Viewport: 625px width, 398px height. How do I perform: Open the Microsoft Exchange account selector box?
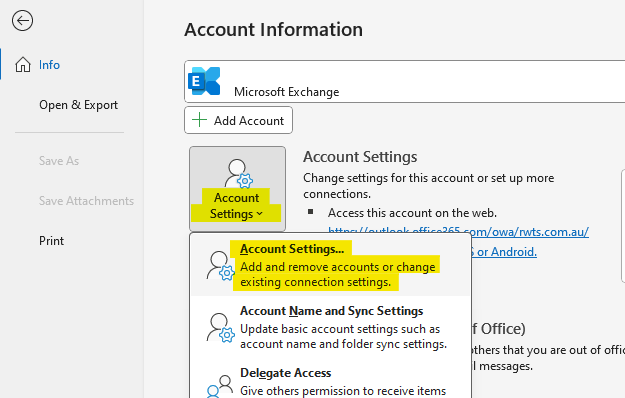tap(405, 82)
